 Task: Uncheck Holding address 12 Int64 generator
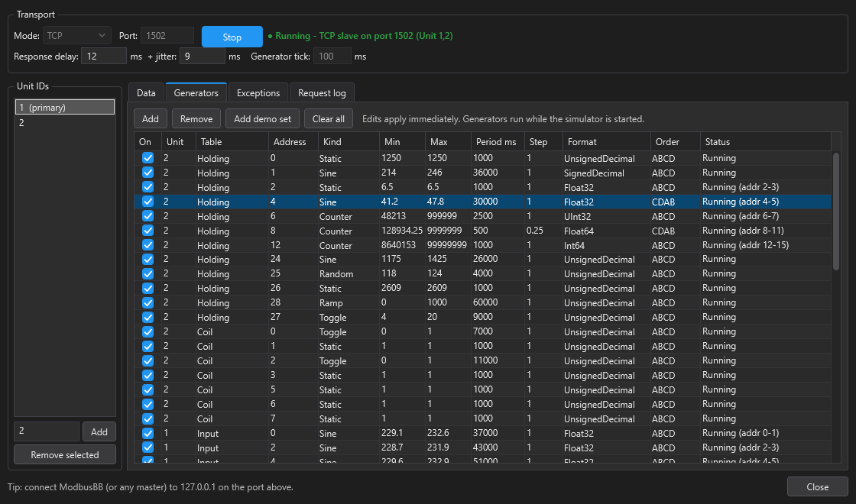(148, 245)
